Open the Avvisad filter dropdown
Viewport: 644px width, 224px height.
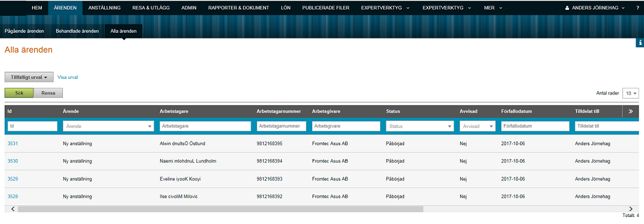coord(477,127)
